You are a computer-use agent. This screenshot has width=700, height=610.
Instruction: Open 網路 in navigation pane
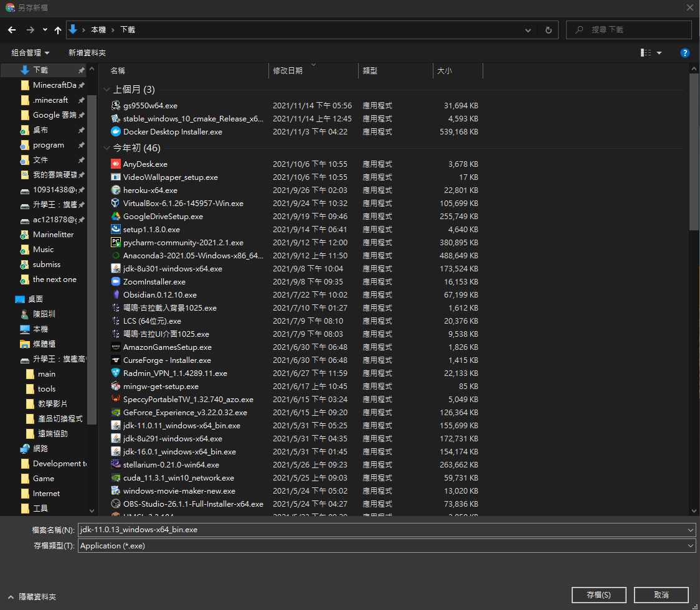pyautogui.click(x=40, y=448)
